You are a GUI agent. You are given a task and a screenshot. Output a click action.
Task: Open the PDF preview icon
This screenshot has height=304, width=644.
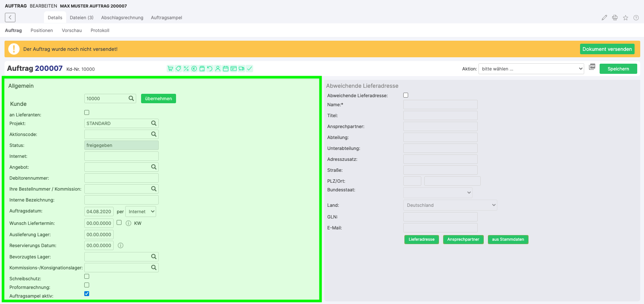point(592,67)
